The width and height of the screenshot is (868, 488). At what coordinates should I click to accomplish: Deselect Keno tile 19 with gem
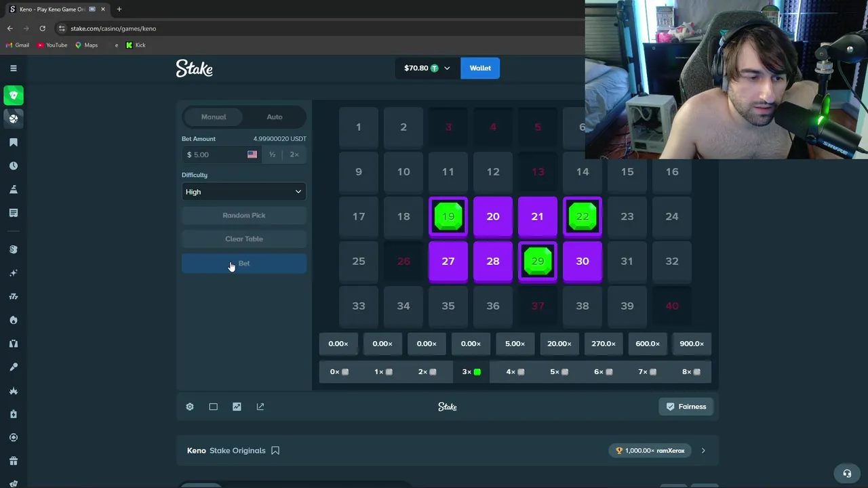point(448,217)
